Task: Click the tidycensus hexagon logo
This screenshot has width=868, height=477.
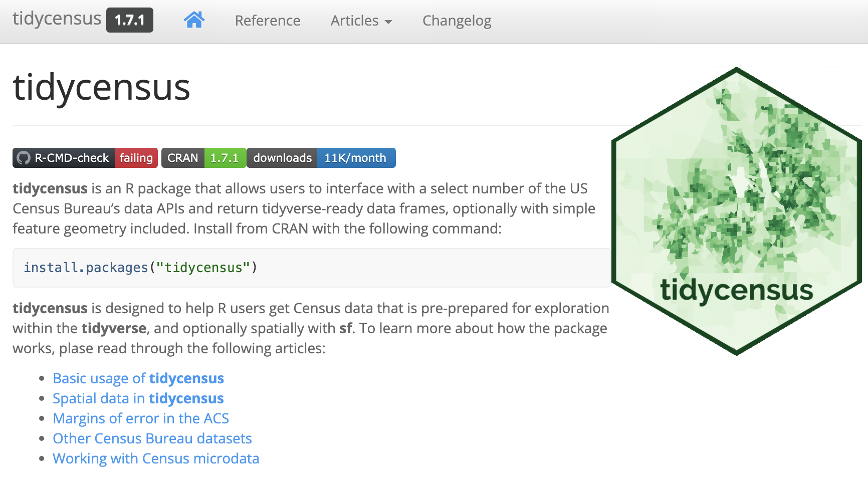Action: [x=736, y=211]
